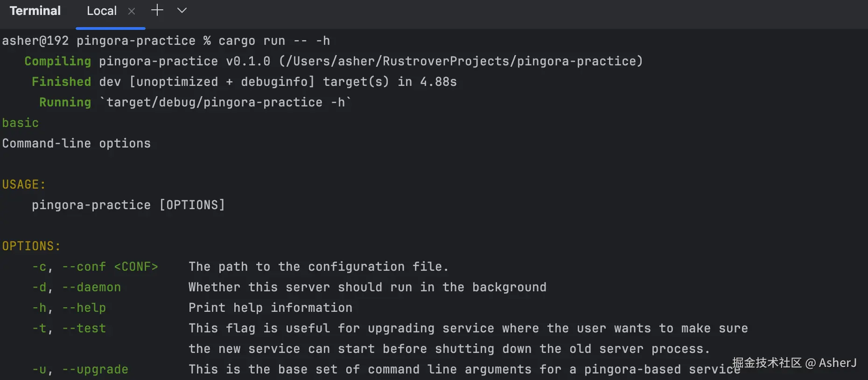The image size is (868, 380).
Task: Expand the terminal options dropdown chevron
Action: 182,10
